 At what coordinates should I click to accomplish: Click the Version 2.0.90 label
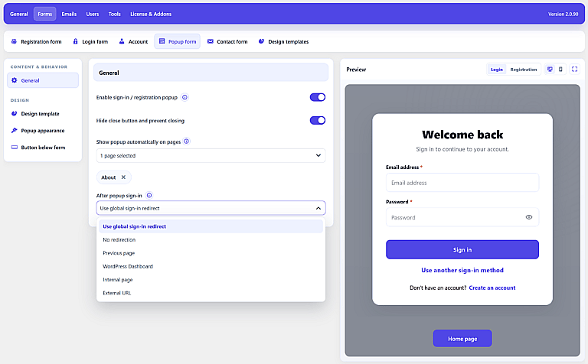click(x=563, y=15)
